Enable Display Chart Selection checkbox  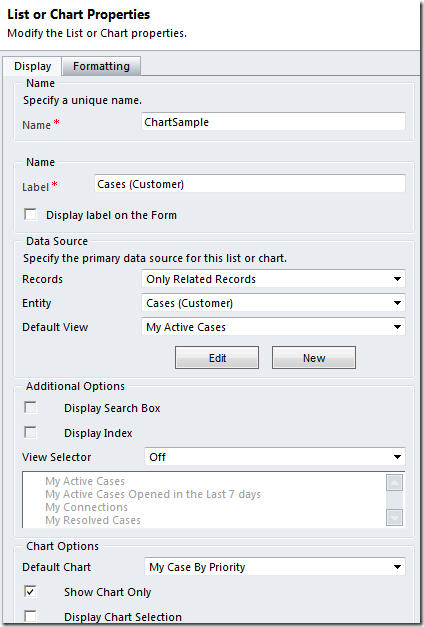click(30, 616)
